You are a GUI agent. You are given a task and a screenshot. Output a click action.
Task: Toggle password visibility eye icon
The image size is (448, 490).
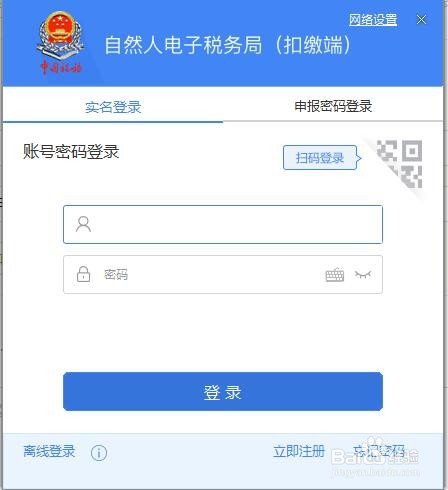tap(363, 275)
